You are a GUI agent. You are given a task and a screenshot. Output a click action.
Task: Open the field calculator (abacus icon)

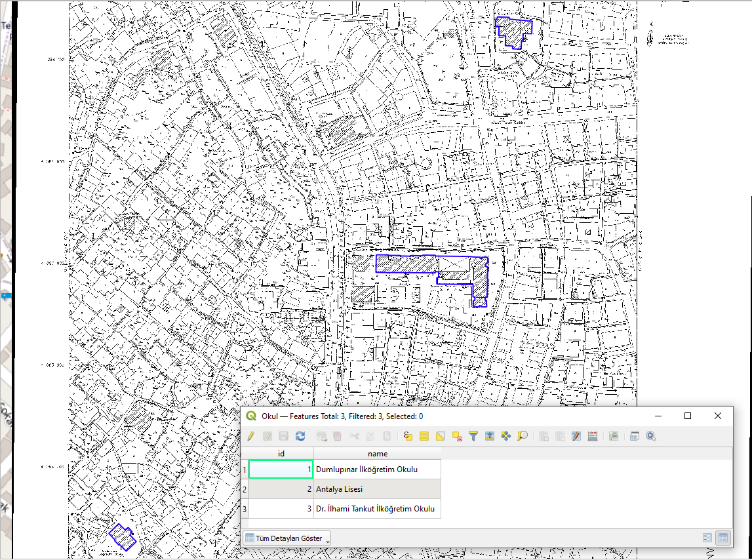593,436
